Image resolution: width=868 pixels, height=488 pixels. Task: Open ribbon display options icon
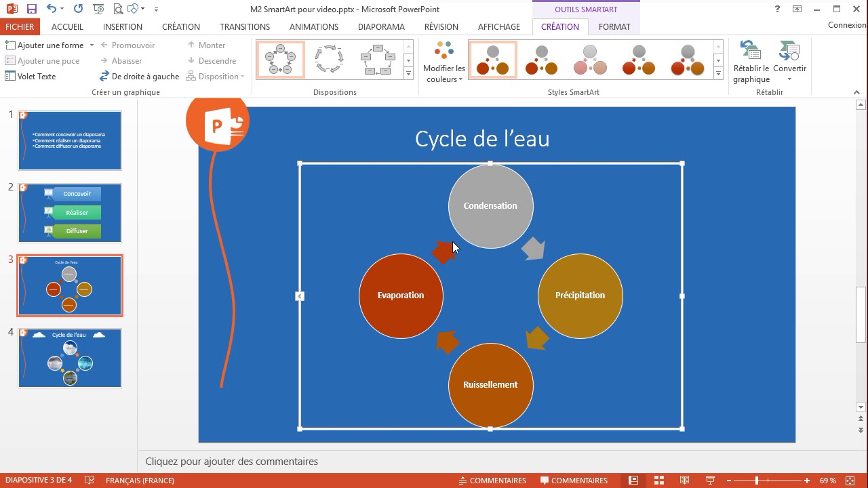(797, 9)
